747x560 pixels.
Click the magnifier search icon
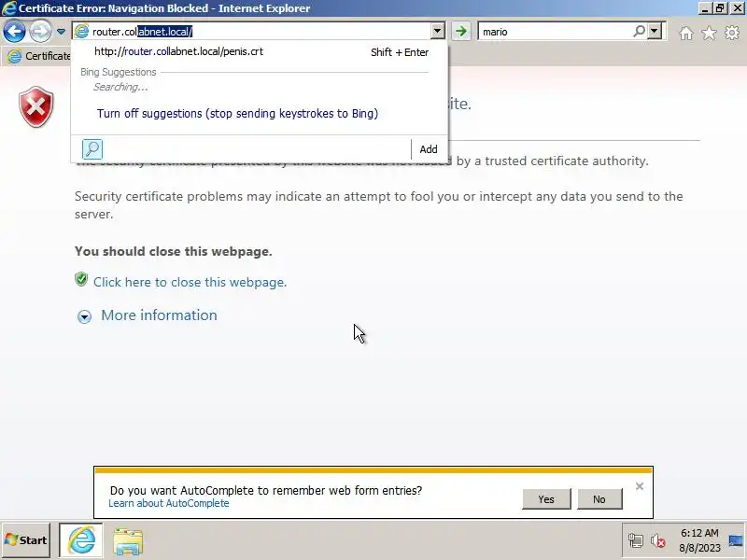[x=639, y=32]
